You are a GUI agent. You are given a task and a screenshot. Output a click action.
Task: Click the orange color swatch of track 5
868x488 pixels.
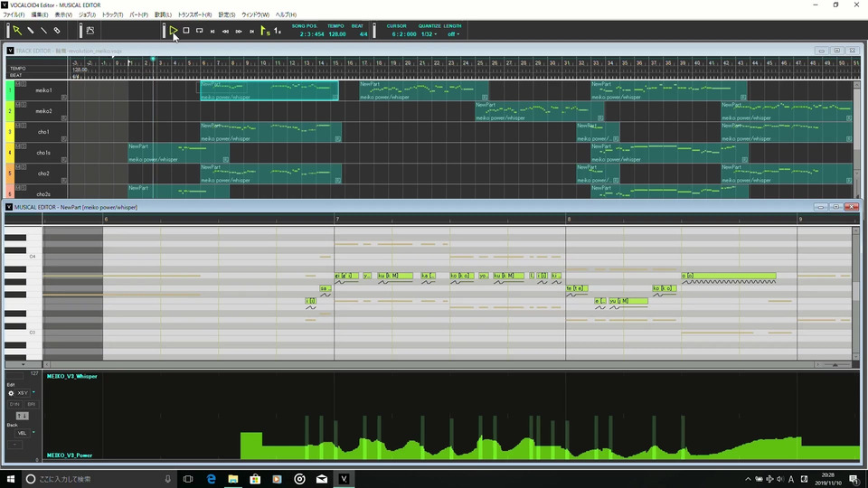click(x=9, y=174)
